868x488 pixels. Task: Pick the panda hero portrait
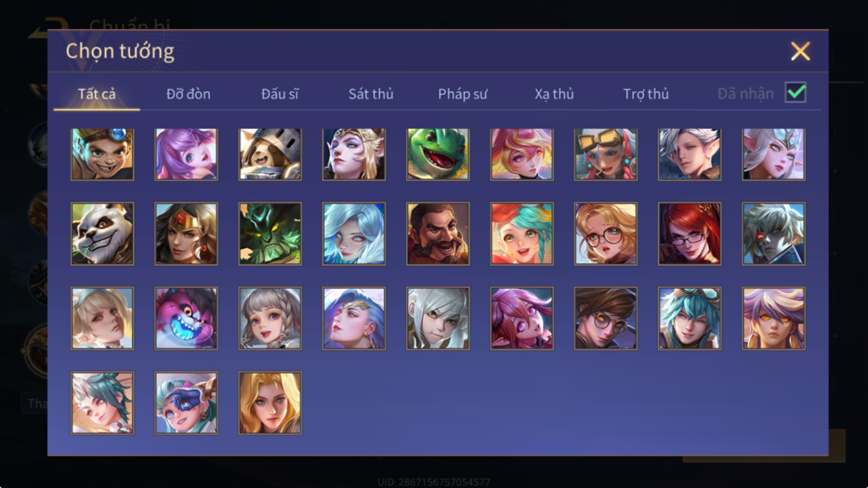point(102,234)
